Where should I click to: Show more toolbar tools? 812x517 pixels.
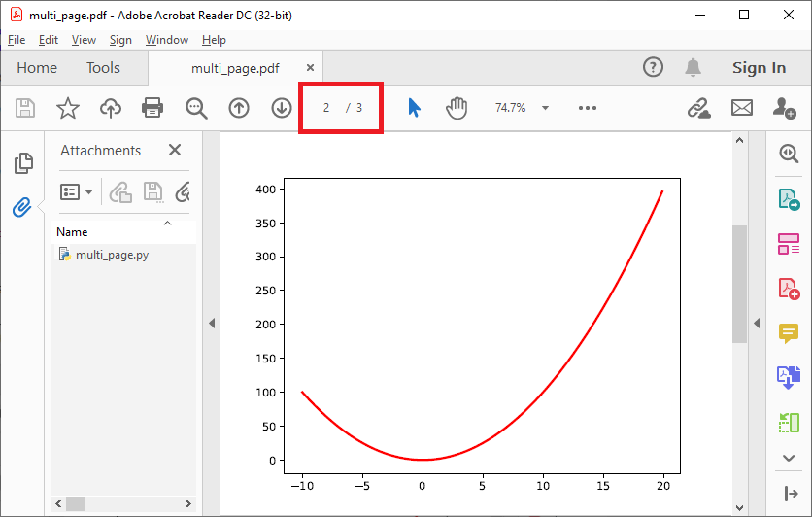(588, 108)
